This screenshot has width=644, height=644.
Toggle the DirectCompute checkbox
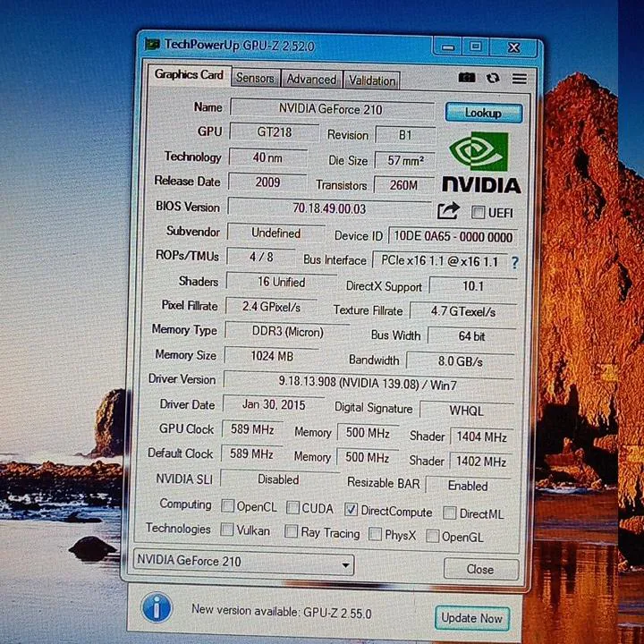(351, 510)
